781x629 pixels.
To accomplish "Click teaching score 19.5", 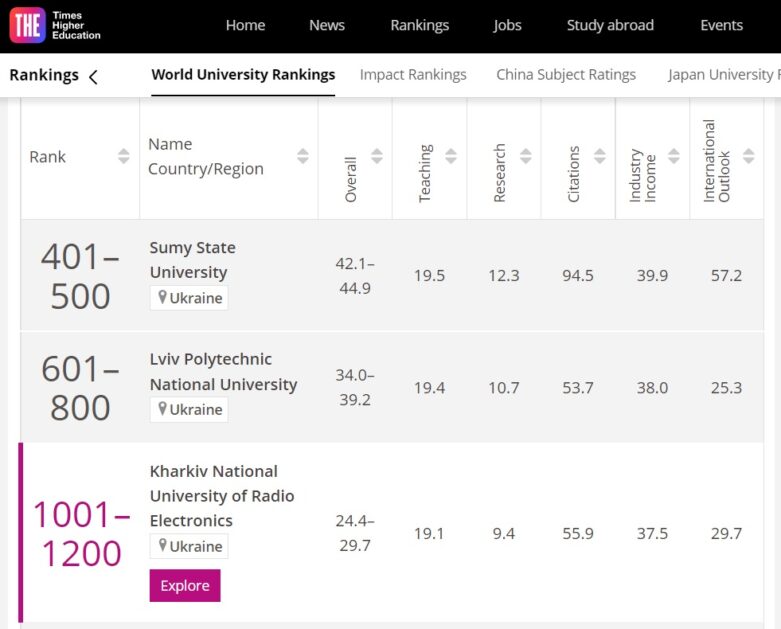I will [x=429, y=275].
